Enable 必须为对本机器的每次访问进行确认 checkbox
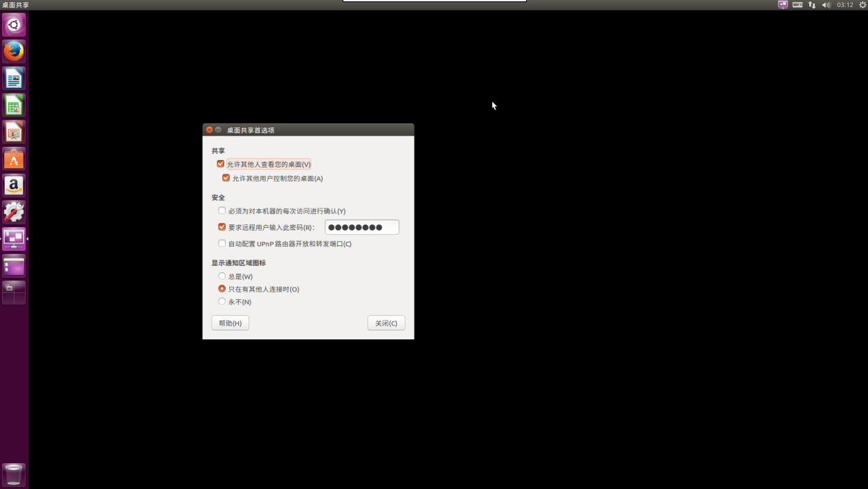Viewport: 868px width, 489px height. tap(221, 211)
